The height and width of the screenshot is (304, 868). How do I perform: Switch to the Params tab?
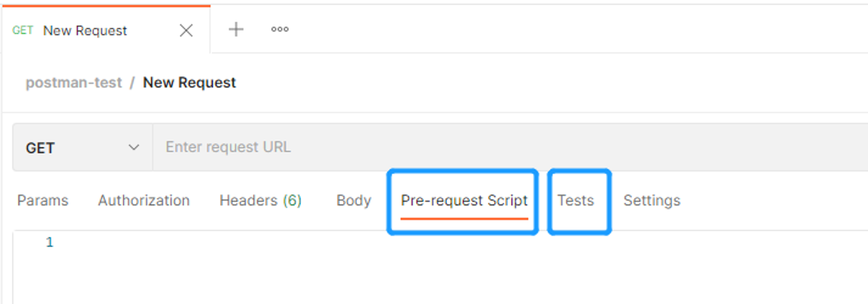pyautogui.click(x=43, y=200)
